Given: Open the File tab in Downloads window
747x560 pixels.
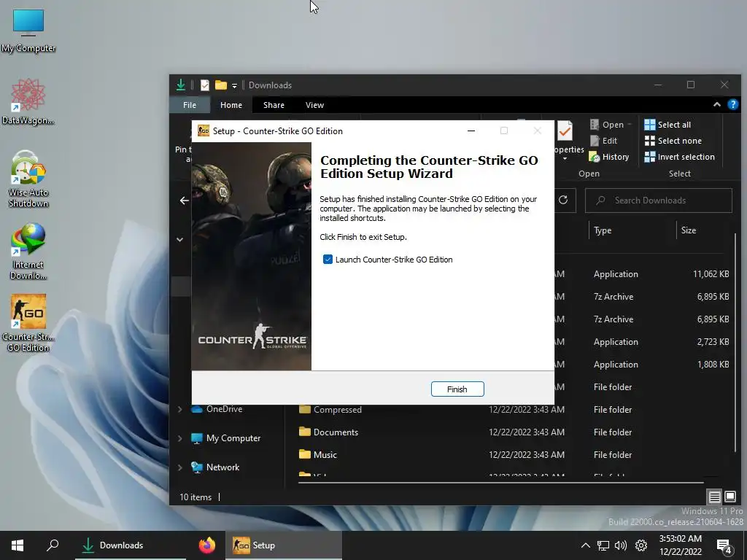Looking at the screenshot, I should point(190,105).
